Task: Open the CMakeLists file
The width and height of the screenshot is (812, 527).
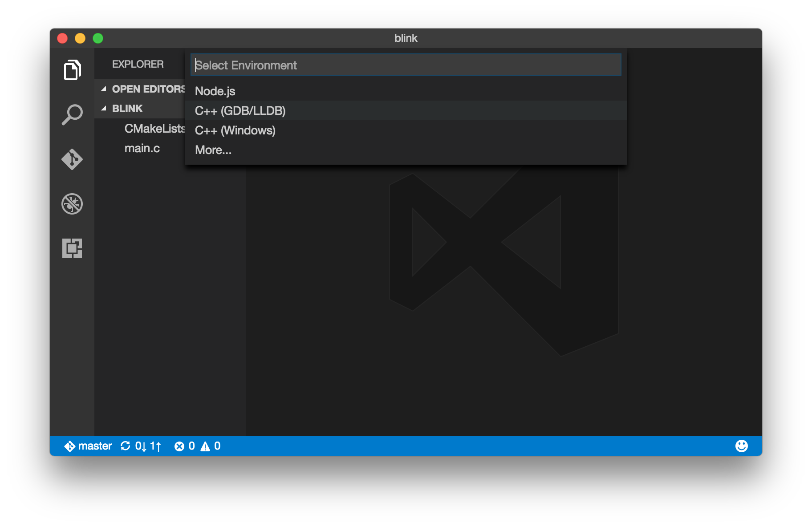Action: coord(154,129)
